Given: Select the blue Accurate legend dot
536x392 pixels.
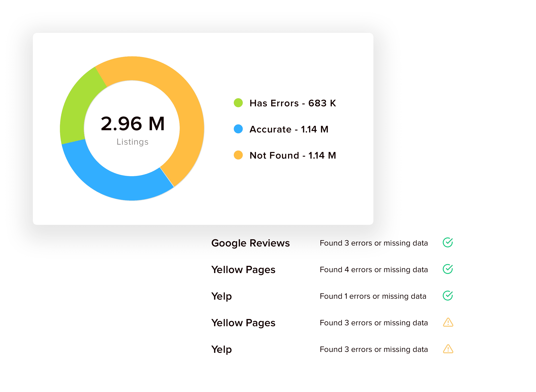Looking at the screenshot, I should point(238,129).
